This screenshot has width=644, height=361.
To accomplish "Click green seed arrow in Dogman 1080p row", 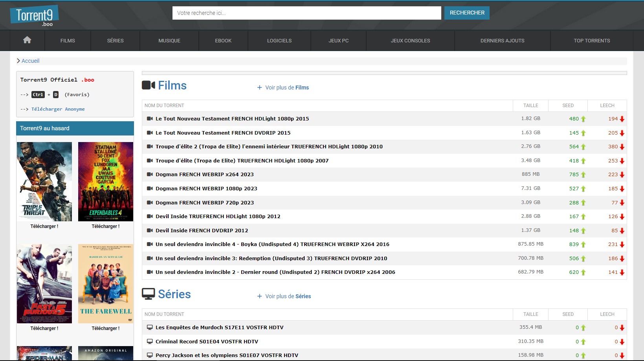I will click(583, 189).
